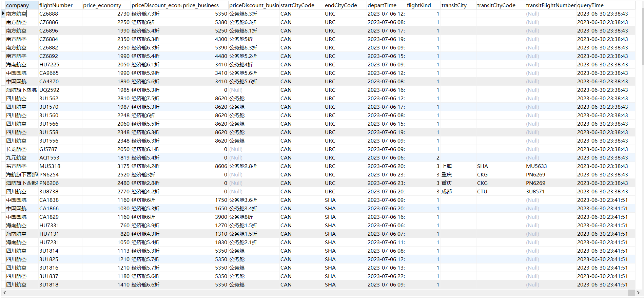Select flight number cell HU7331
Viewport: 644px width, 298px height.
(x=60, y=225)
